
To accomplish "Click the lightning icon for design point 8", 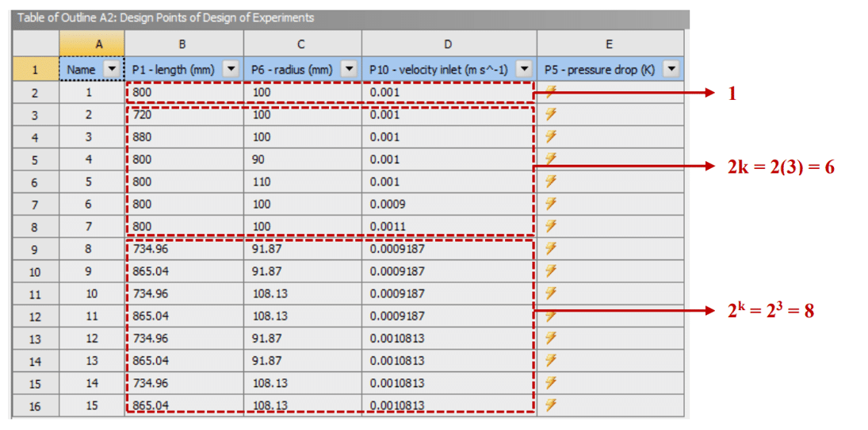I will [549, 249].
